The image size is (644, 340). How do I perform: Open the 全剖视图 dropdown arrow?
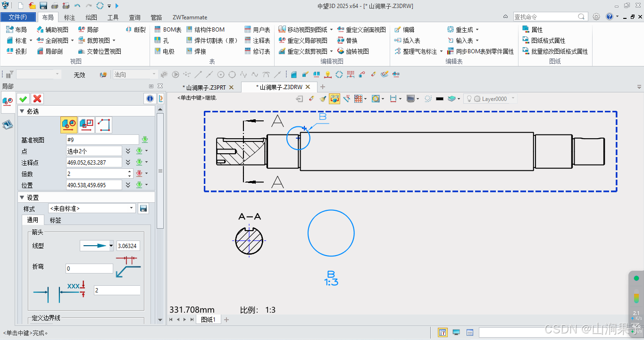(72, 41)
